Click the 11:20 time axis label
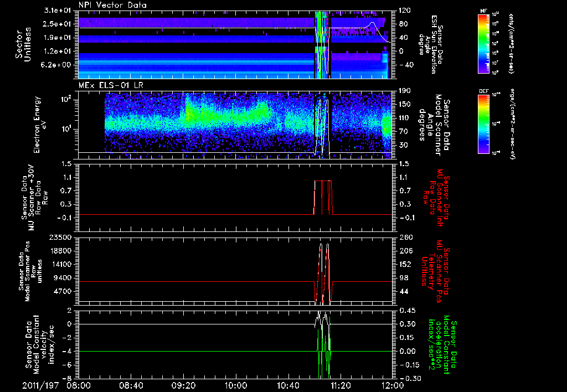 (x=341, y=385)
